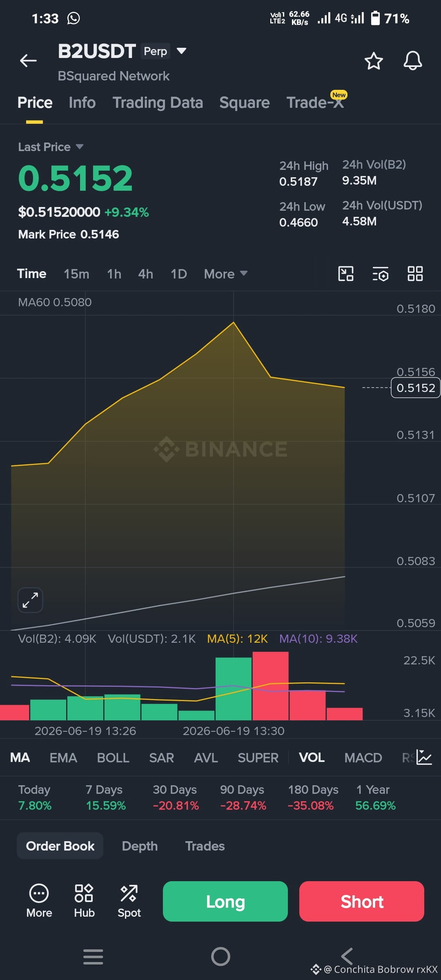Tap the B2USDT pair title
The image size is (441, 980).
coord(97,51)
